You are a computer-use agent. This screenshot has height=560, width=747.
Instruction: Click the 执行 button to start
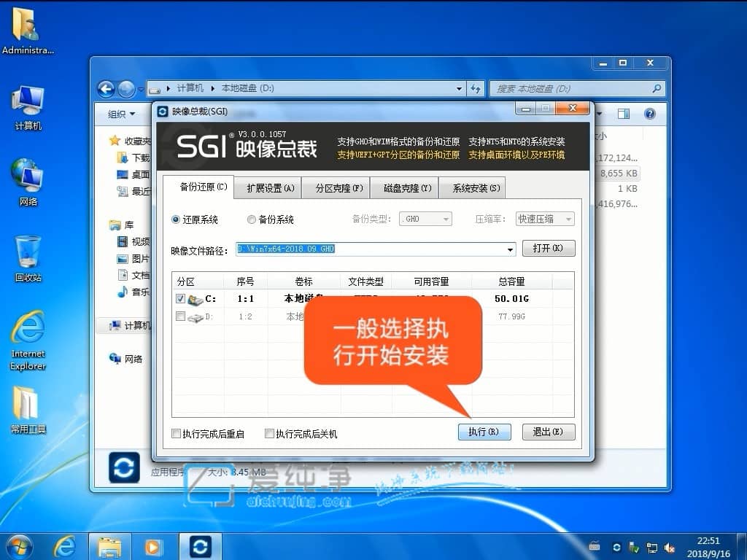(484, 432)
